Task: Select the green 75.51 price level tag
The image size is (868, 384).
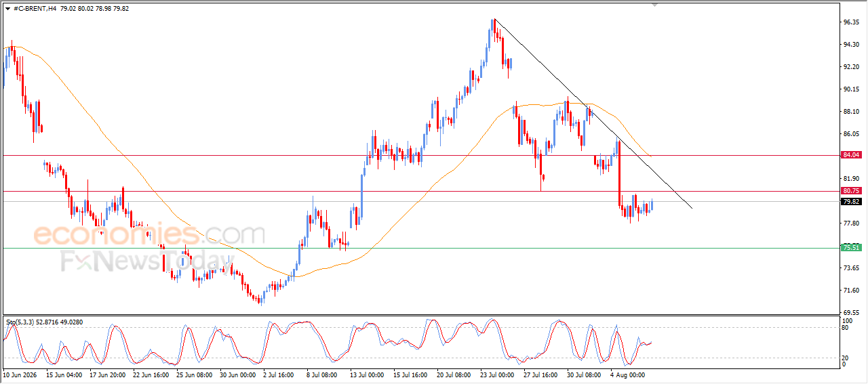Action: 851,248
